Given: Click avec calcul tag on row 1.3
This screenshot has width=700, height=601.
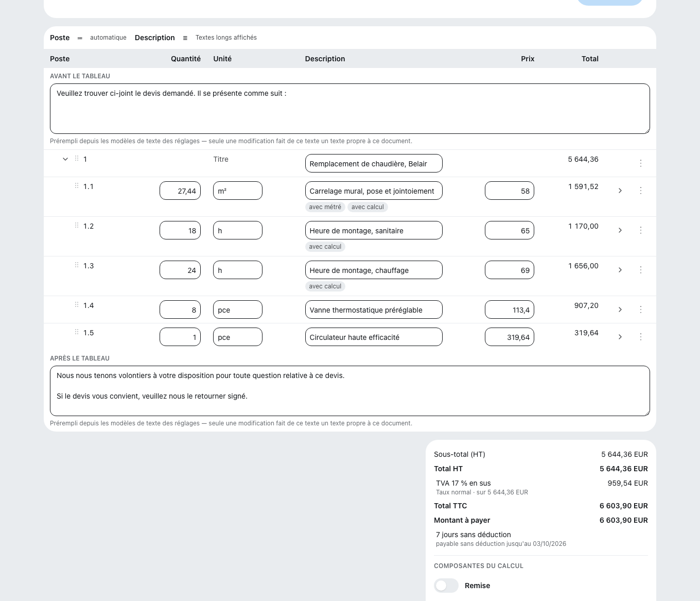Looking at the screenshot, I should click(325, 286).
